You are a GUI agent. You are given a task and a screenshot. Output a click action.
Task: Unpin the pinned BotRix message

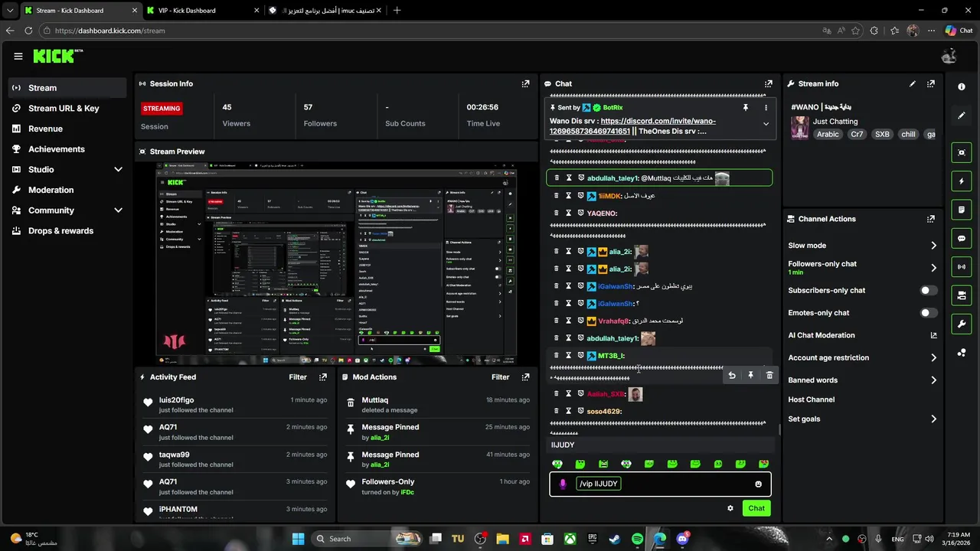(x=745, y=108)
